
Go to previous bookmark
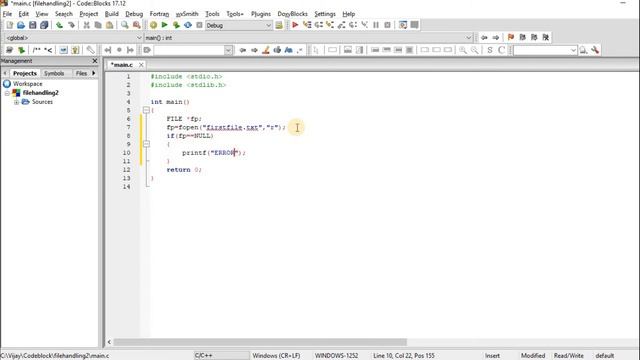(522, 38)
